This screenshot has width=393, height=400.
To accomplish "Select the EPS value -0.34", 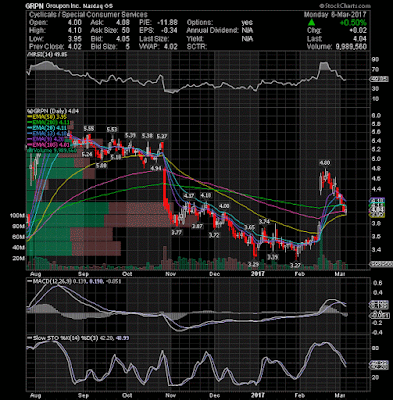I will point(170,31).
